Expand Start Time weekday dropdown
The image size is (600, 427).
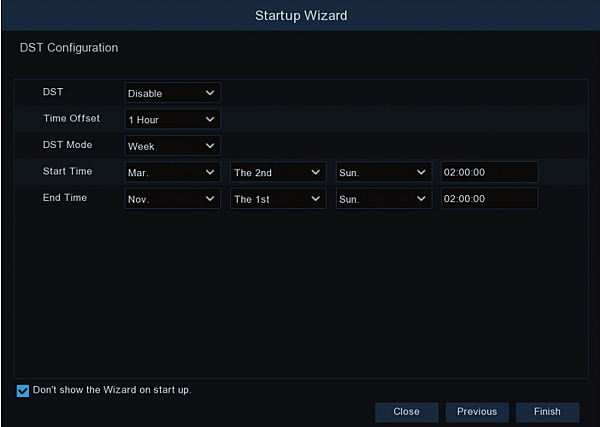point(384,172)
